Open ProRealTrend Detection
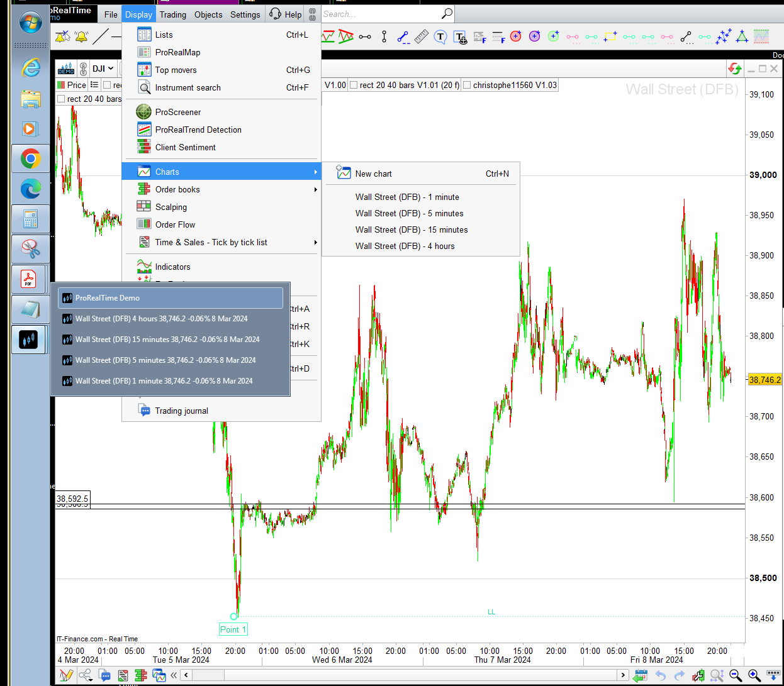 coord(221,130)
